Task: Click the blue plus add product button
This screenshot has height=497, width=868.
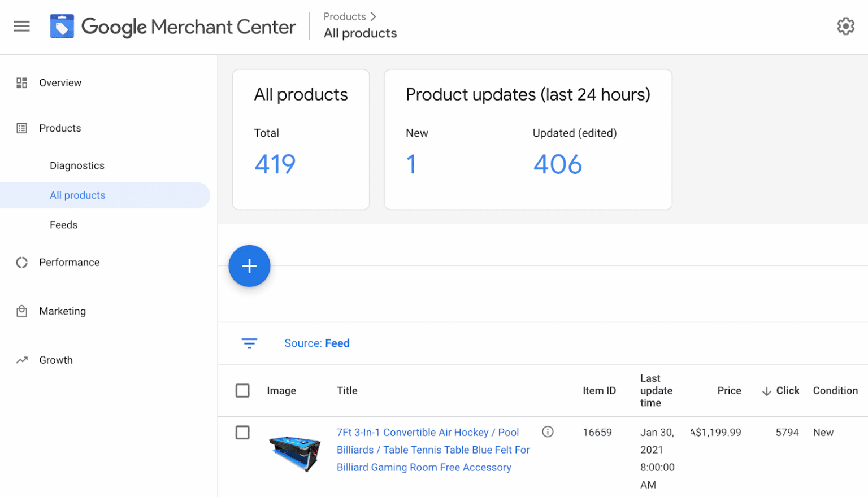Action: (x=249, y=266)
